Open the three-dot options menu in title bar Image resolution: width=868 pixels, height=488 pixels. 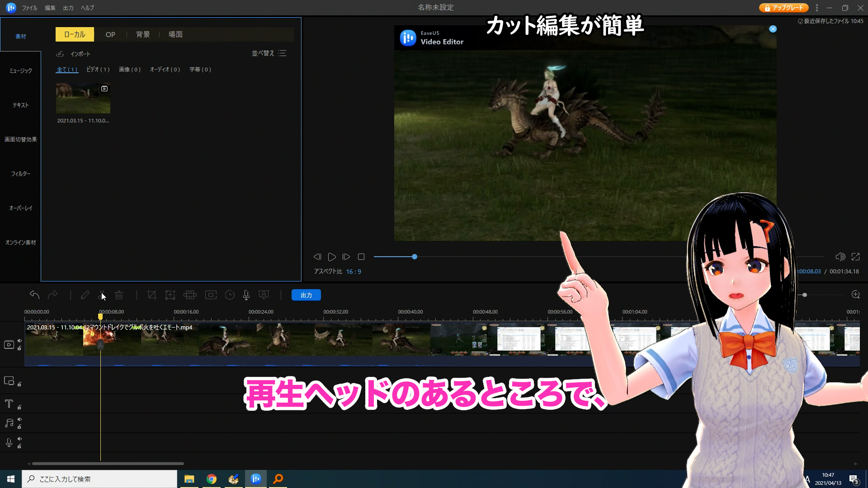[816, 8]
